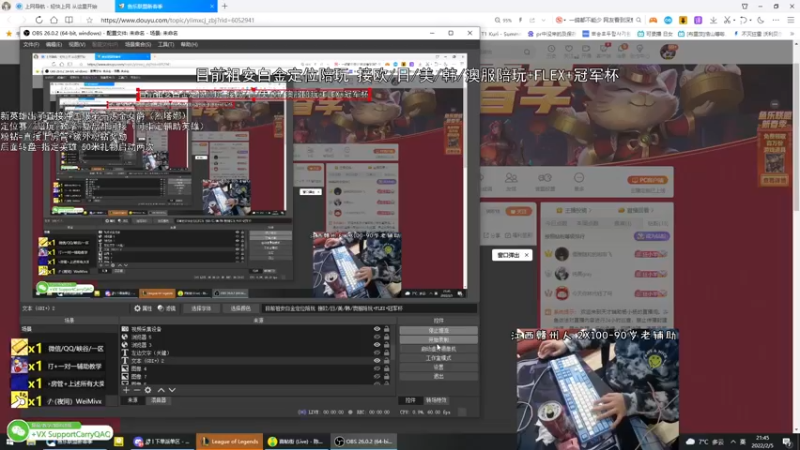This screenshot has height=450, width=800.
Task: Open the 视图(V) menu in OBS
Action: pyautogui.click(x=77, y=44)
